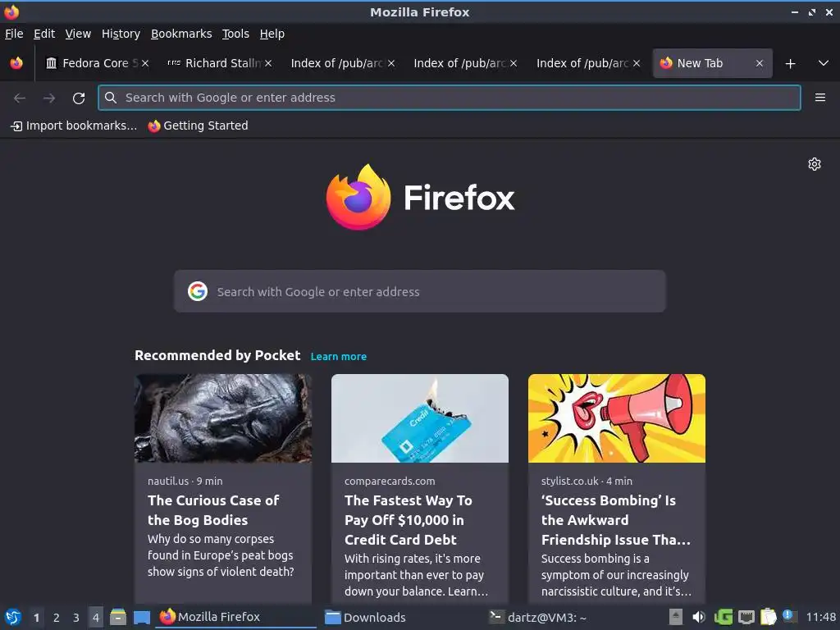The image size is (840, 630).
Task: Click the green G tray icon
Action: (x=724, y=617)
